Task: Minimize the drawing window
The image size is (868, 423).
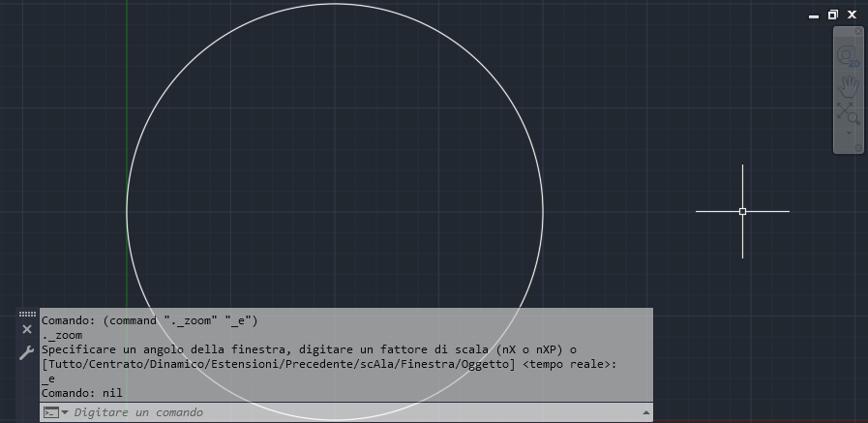Action: 814,16
